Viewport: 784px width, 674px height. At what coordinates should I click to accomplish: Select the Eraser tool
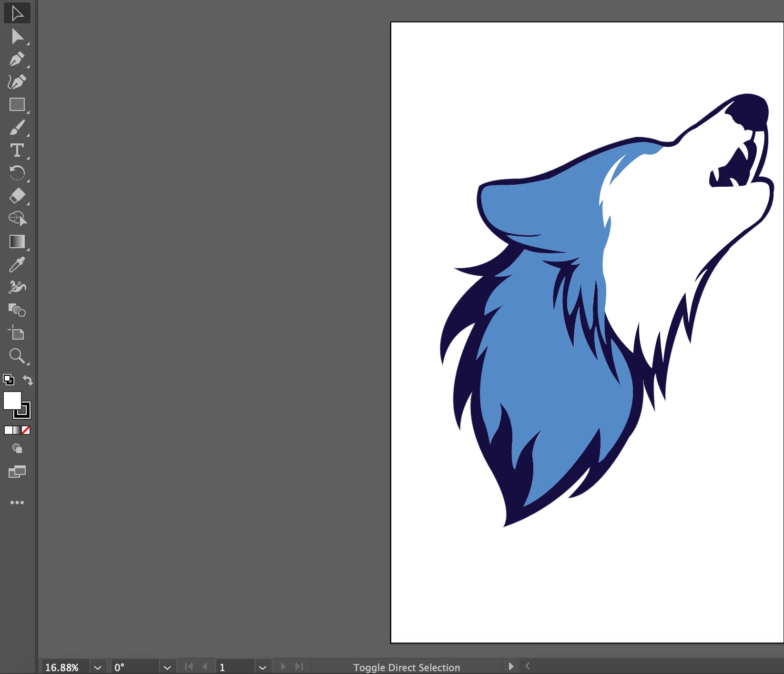pos(17,196)
